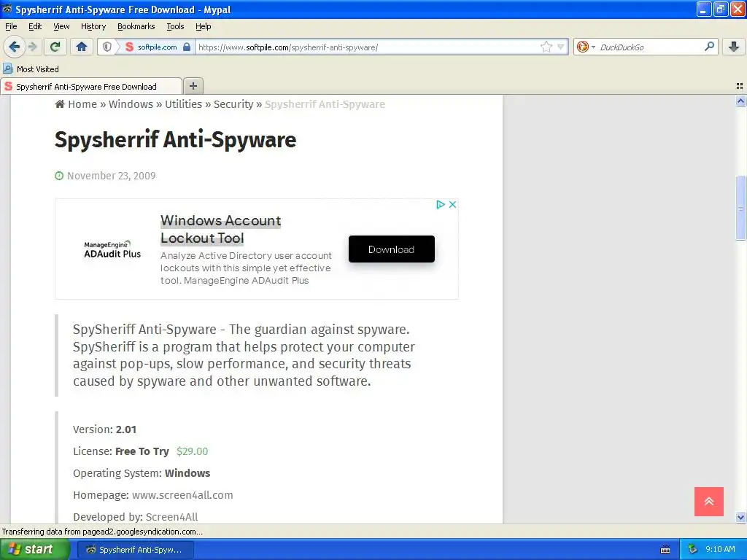The width and height of the screenshot is (747, 560).
Task: Open the Home page icon
Action: [82, 47]
